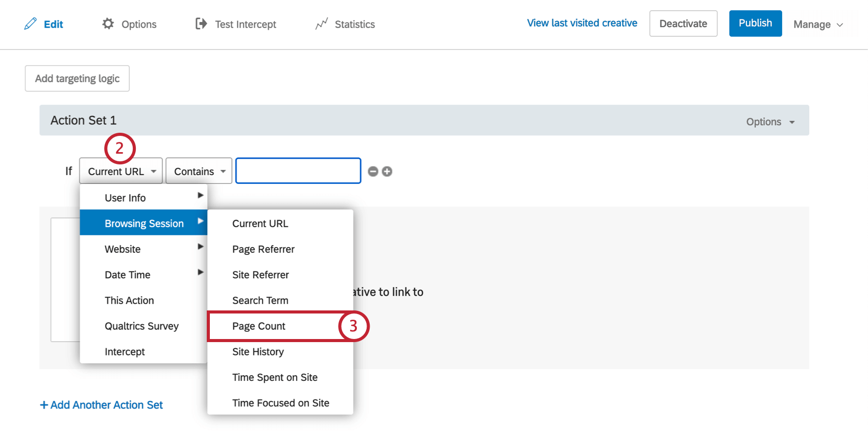
Task: Expand the Manage dropdown menu
Action: pyautogui.click(x=817, y=25)
